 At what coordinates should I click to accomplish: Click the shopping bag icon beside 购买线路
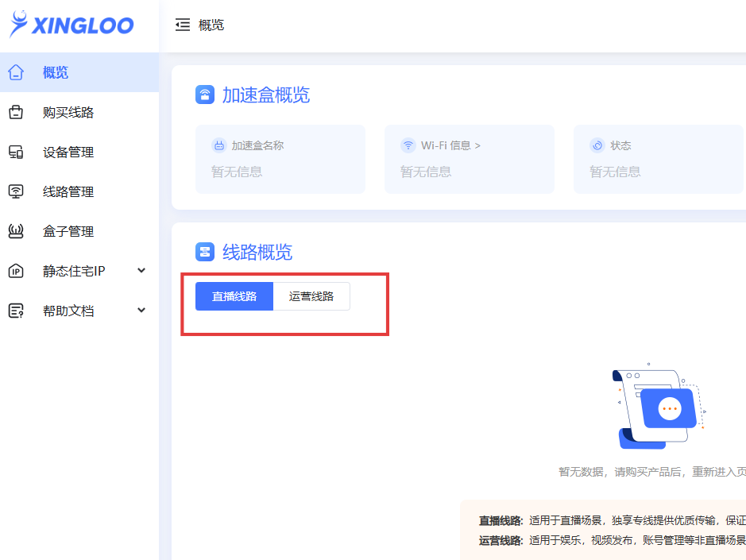(16, 112)
